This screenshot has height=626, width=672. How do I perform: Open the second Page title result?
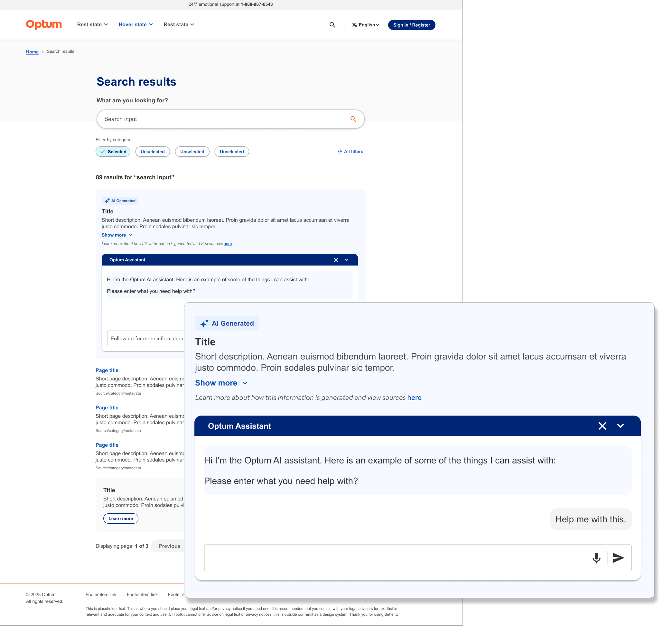[107, 408]
